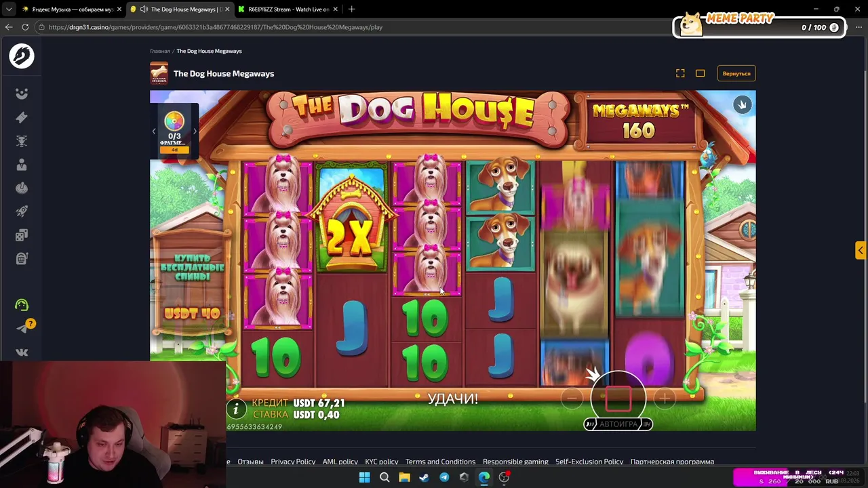Click the Meme Party 0/100 overlay widget
The width and height of the screenshot is (868, 488).
pyautogui.click(x=759, y=25)
